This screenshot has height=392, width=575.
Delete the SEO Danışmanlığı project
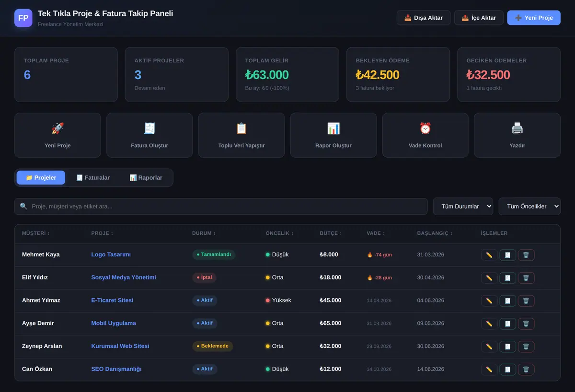click(526, 369)
